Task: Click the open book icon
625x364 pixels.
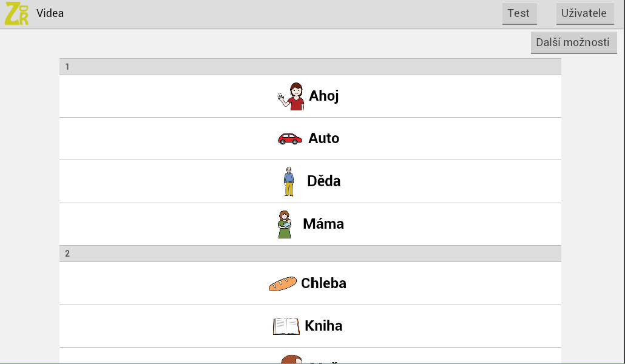Action: click(x=286, y=326)
